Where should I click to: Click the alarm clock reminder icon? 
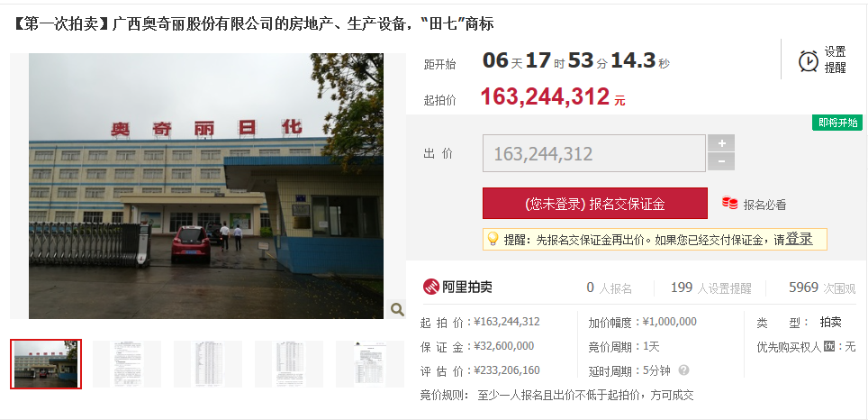809,60
